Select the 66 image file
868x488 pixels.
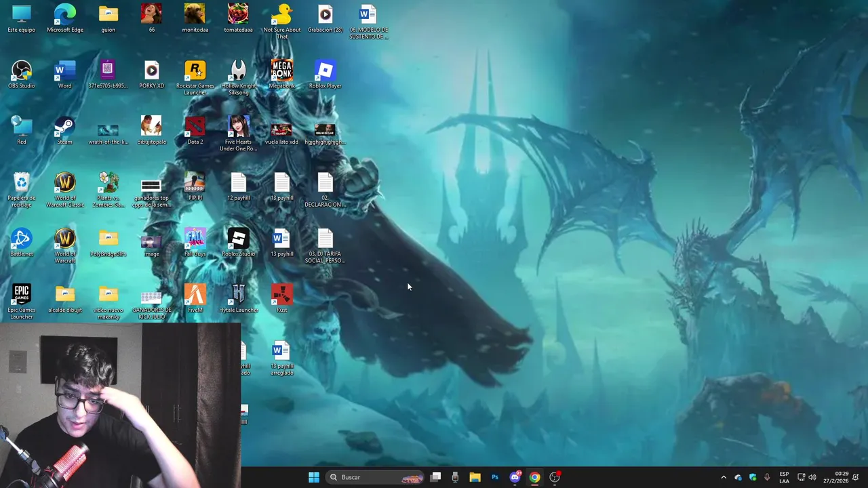pos(152,18)
